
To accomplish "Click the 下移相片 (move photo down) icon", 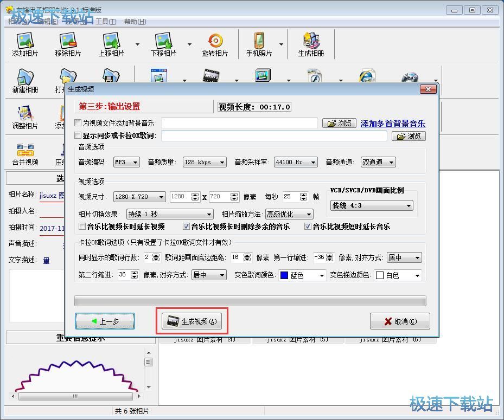I will pos(163,44).
